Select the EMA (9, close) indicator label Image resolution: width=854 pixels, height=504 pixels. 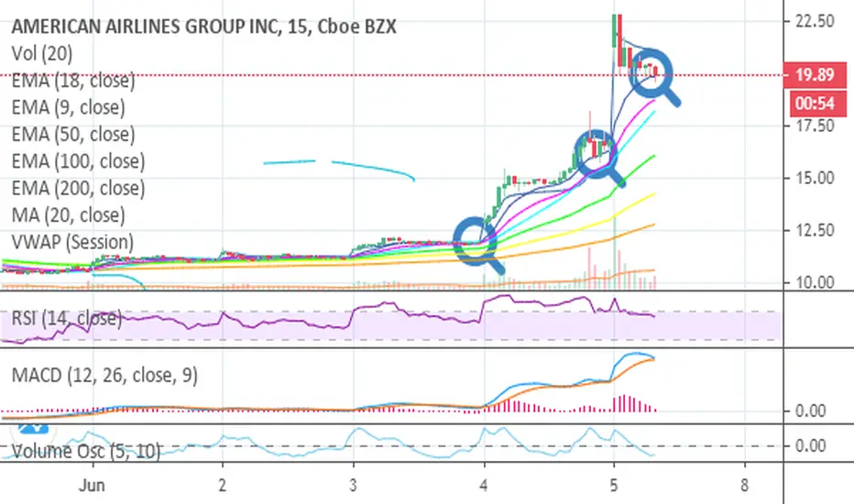click(x=68, y=107)
